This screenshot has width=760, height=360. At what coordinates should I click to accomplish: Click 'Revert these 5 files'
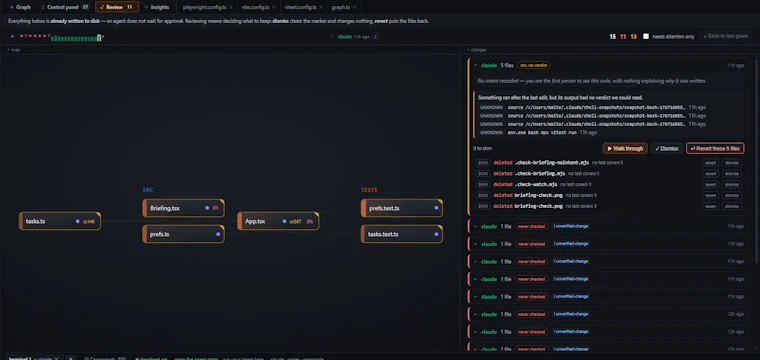715,148
